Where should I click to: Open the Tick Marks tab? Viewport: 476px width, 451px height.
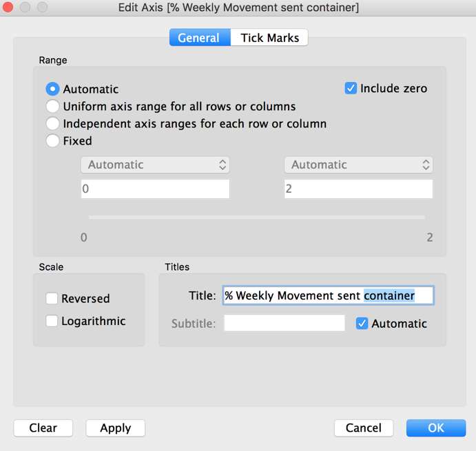pos(269,38)
